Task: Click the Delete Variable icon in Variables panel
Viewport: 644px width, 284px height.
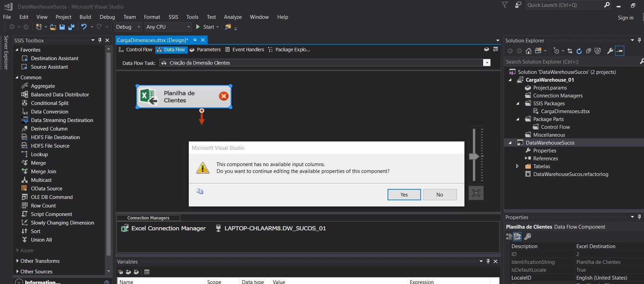Action: point(136,272)
